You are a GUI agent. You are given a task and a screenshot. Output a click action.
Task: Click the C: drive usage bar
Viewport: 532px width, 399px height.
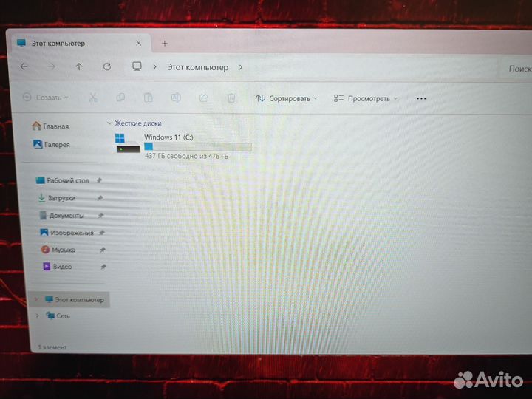pyautogui.click(x=198, y=146)
